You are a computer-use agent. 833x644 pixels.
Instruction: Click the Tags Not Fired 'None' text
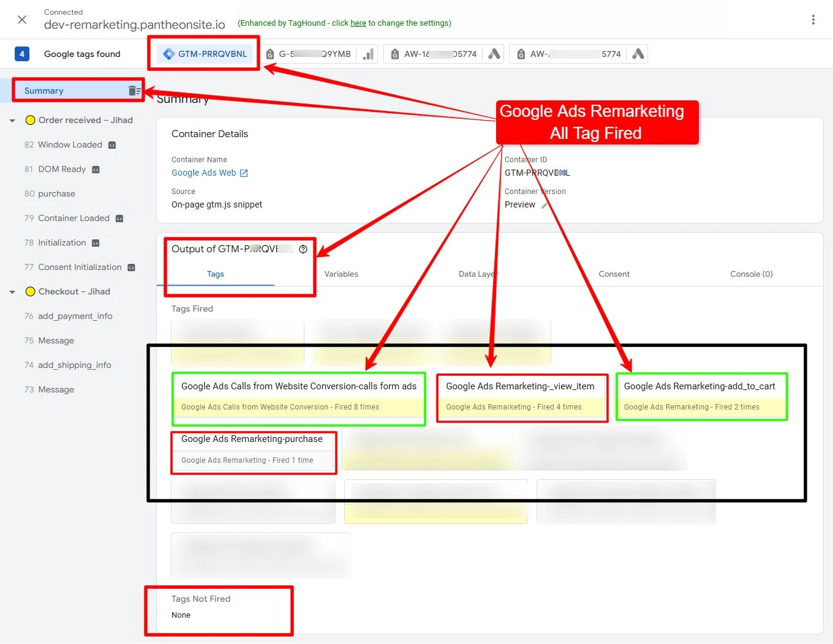pyautogui.click(x=181, y=615)
